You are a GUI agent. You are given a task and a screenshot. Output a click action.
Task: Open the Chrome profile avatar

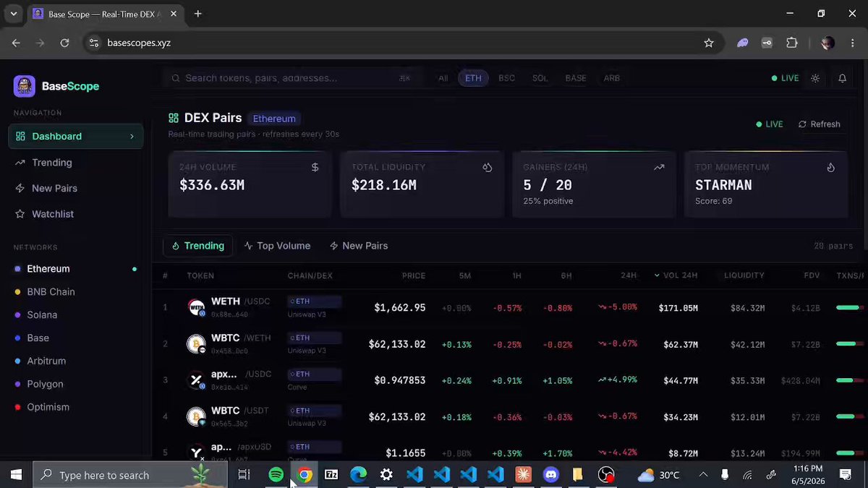[x=827, y=43]
